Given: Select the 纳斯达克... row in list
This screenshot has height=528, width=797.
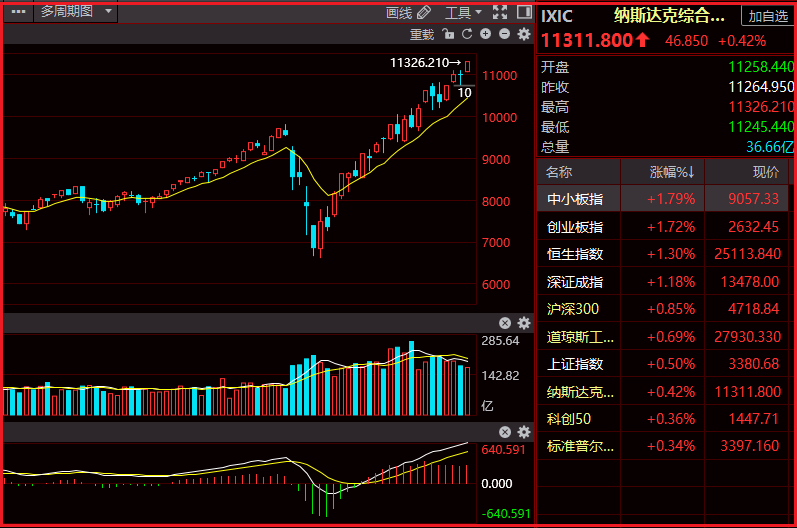Looking at the screenshot, I should click(x=663, y=392).
